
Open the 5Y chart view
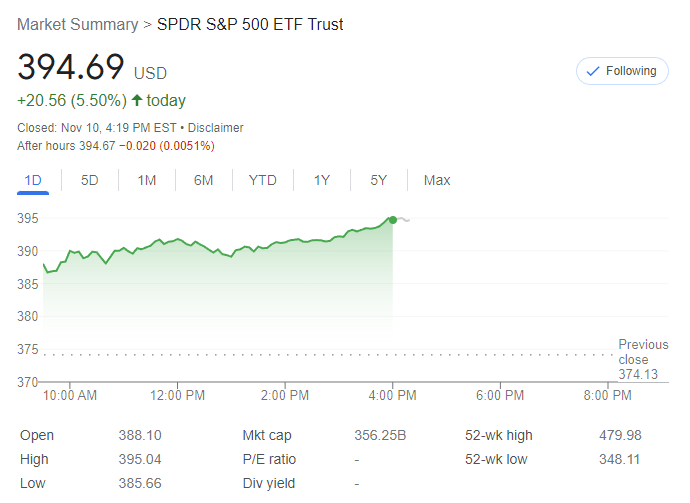click(x=379, y=180)
